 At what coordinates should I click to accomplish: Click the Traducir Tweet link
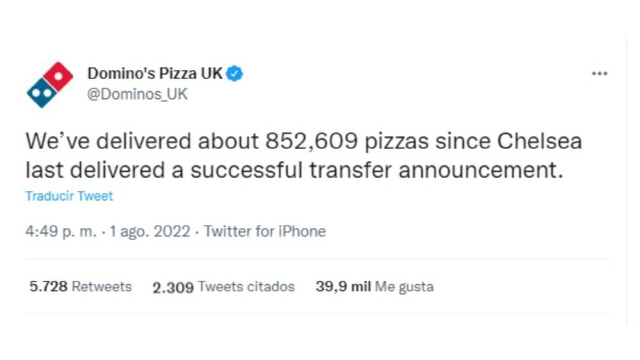[69, 196]
